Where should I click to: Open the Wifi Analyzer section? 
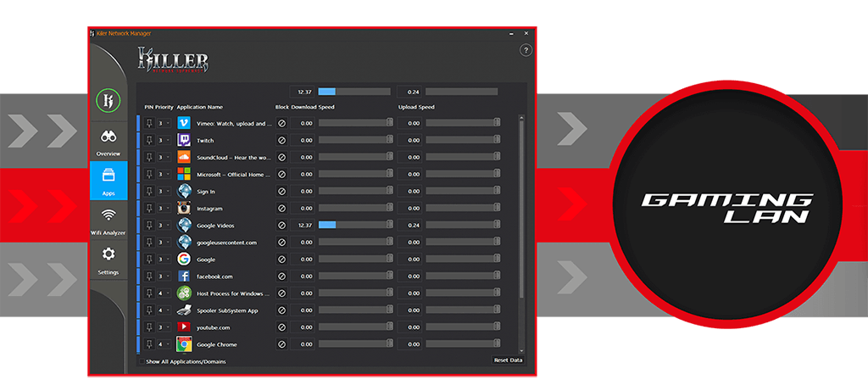point(108,219)
